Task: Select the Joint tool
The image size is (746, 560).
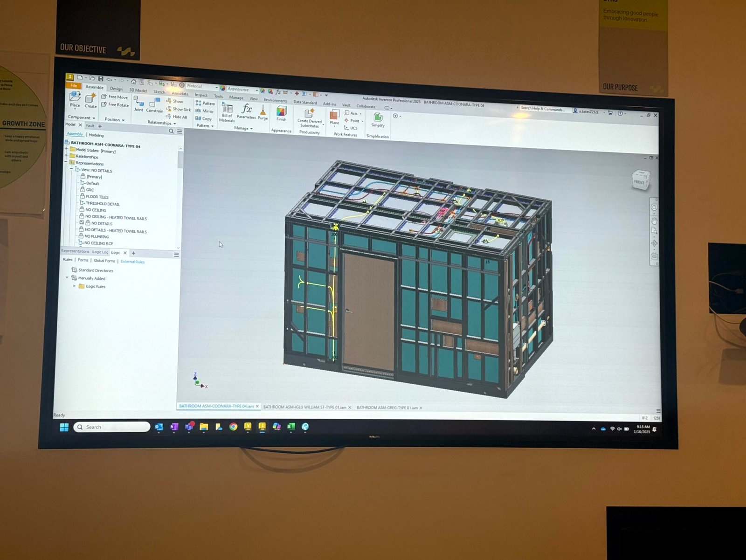Action: click(x=138, y=103)
